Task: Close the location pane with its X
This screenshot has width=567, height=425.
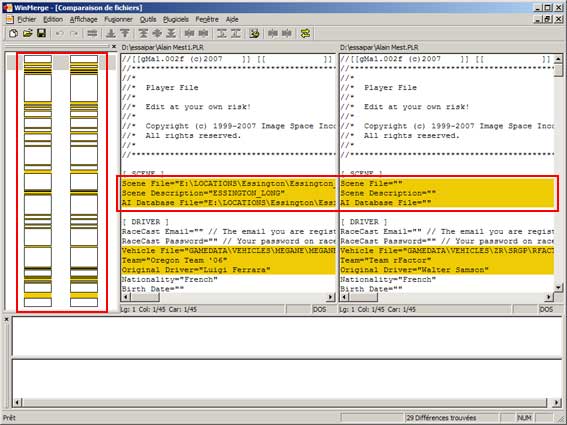Action: pos(114,47)
